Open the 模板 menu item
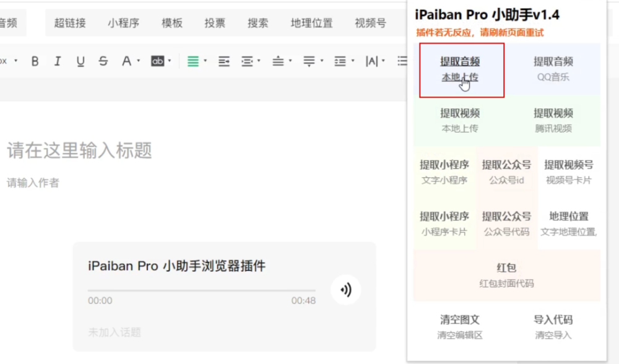Viewport: 619px width, 364px height. [172, 24]
